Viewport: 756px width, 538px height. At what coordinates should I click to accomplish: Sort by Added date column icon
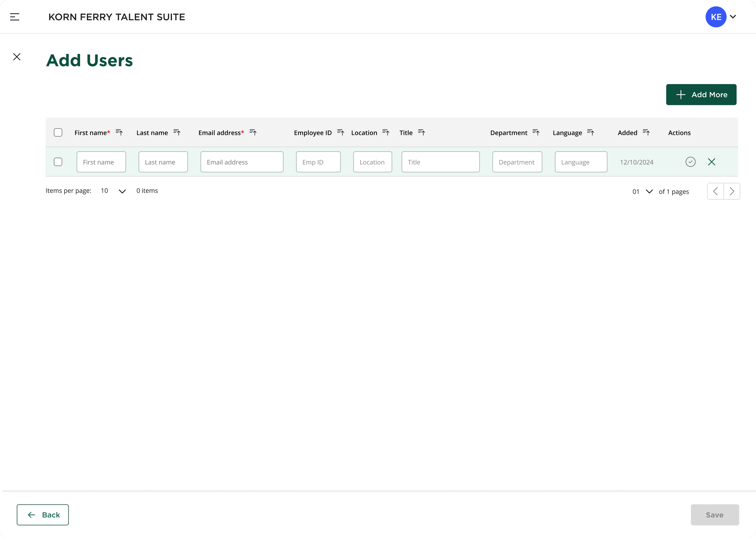pos(646,133)
